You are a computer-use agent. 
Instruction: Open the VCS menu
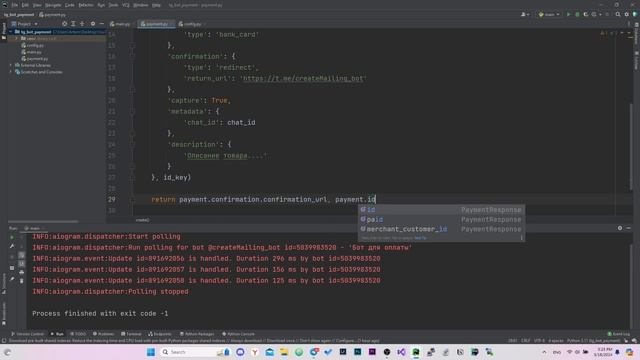click(126, 5)
